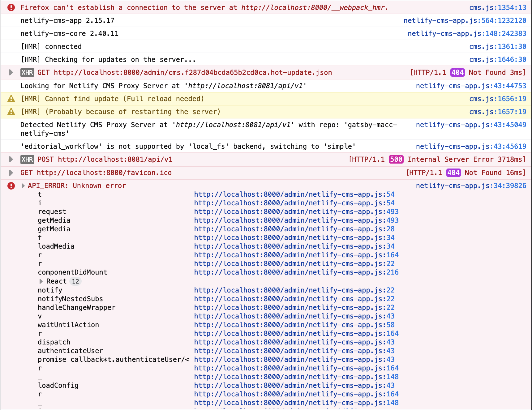This screenshot has height=410, width=532.
Task: Open the getMedia stack frame link at netlify-cms-app.js:28
Action: (x=294, y=229)
